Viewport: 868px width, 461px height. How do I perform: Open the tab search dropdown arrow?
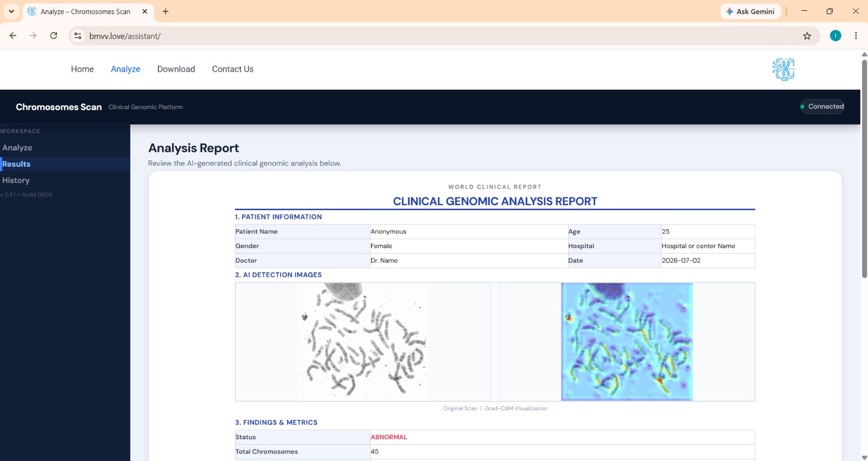coord(11,11)
